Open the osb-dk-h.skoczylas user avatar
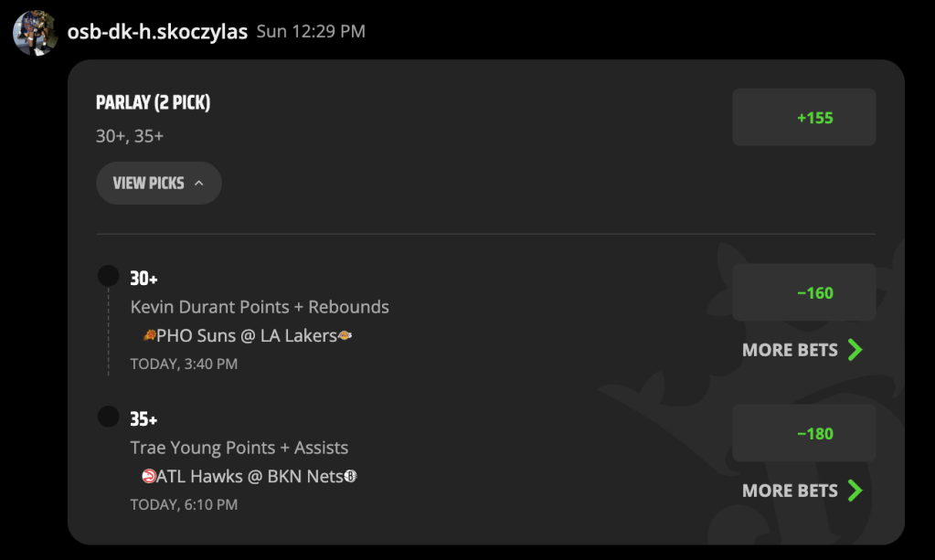The width and height of the screenshot is (935, 560). (35, 33)
